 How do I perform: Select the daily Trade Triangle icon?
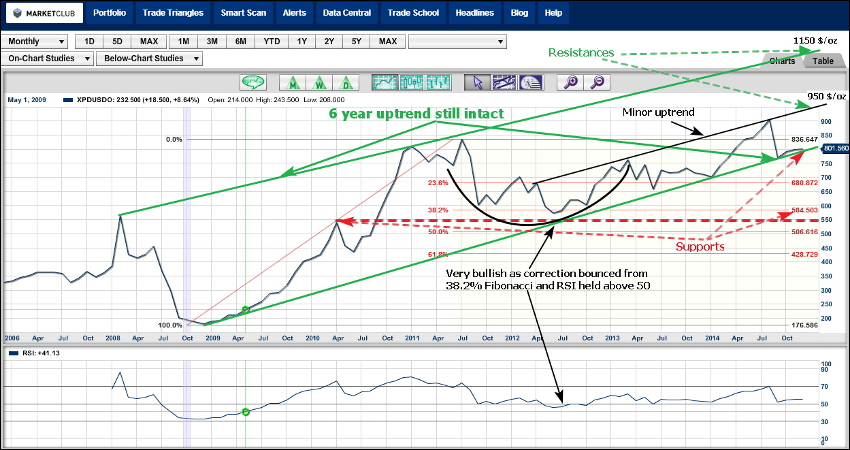pos(343,82)
